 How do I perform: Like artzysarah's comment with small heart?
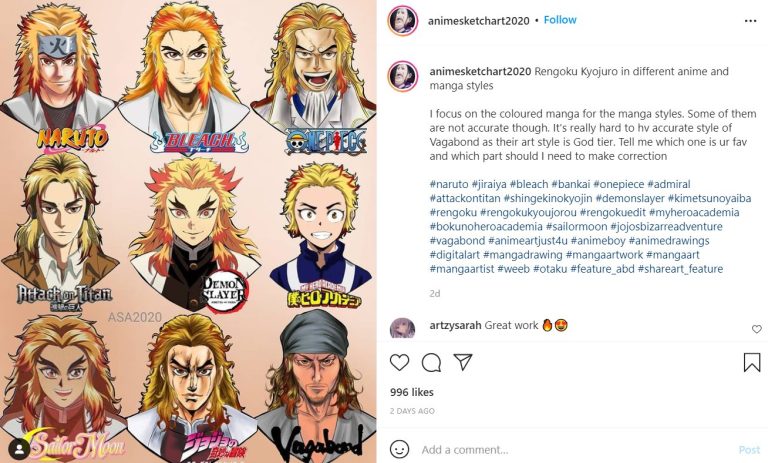click(757, 329)
